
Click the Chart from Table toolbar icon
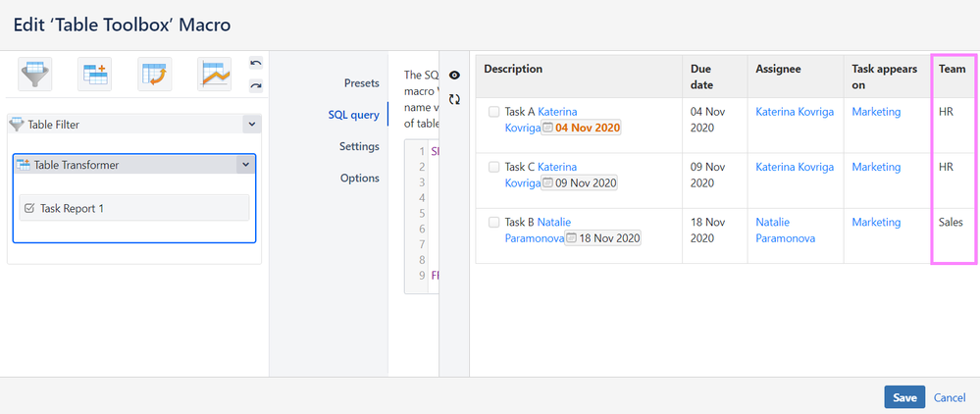tap(214, 74)
